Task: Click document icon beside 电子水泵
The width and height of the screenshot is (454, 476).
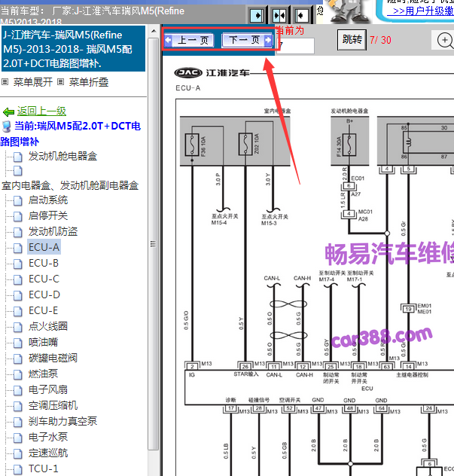Action: [x=18, y=438]
